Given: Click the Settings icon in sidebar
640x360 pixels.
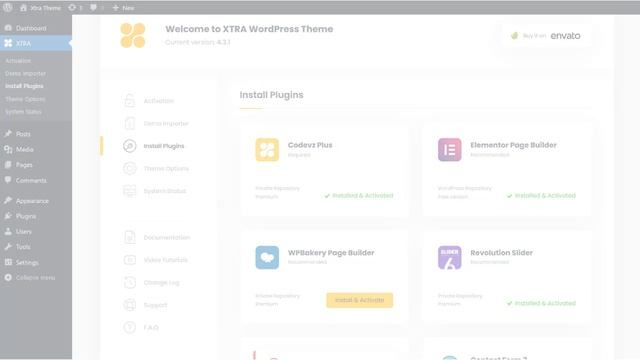Looking at the screenshot, I should pyautogui.click(x=8, y=262).
